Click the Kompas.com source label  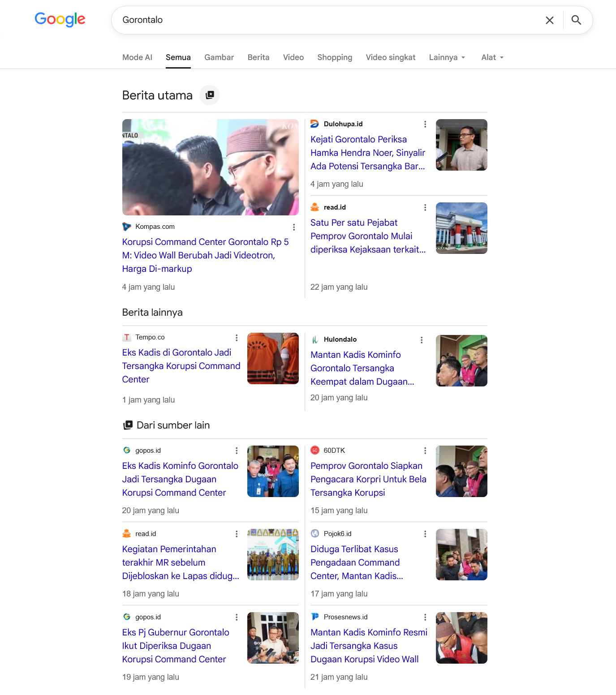(155, 227)
